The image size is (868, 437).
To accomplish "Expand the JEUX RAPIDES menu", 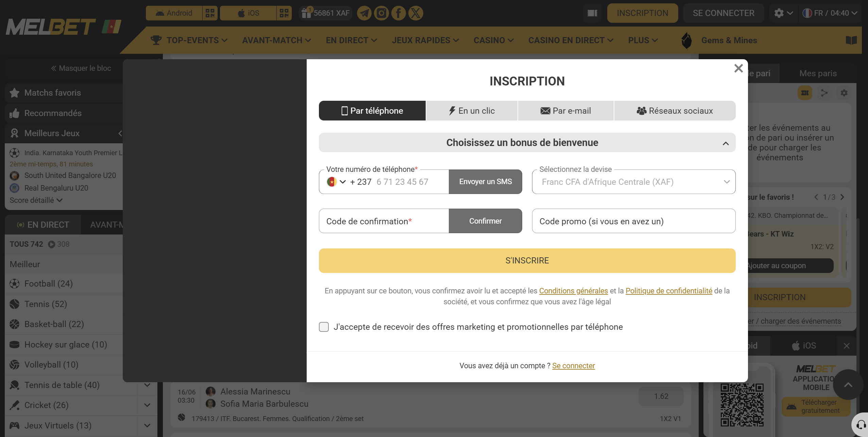I will click(425, 41).
